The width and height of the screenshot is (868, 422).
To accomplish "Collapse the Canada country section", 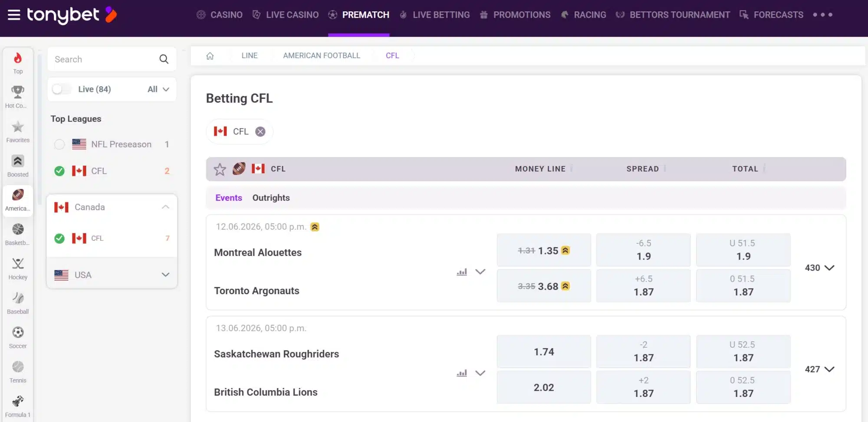I will point(165,207).
